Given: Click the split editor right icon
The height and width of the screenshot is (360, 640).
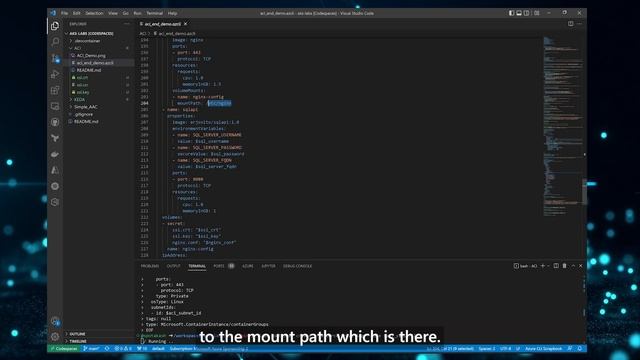Looking at the screenshot, I should (x=571, y=24).
